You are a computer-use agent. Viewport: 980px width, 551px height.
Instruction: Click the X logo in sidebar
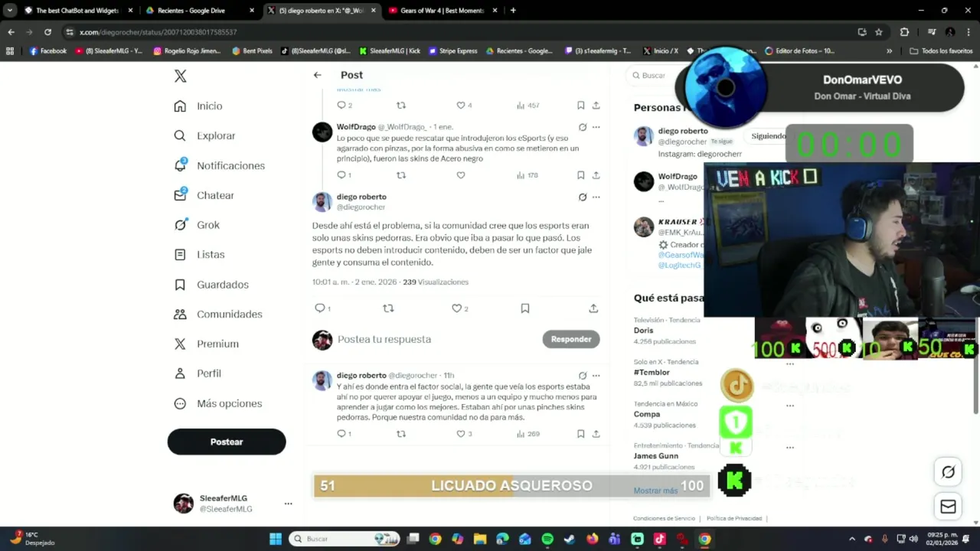180,76
